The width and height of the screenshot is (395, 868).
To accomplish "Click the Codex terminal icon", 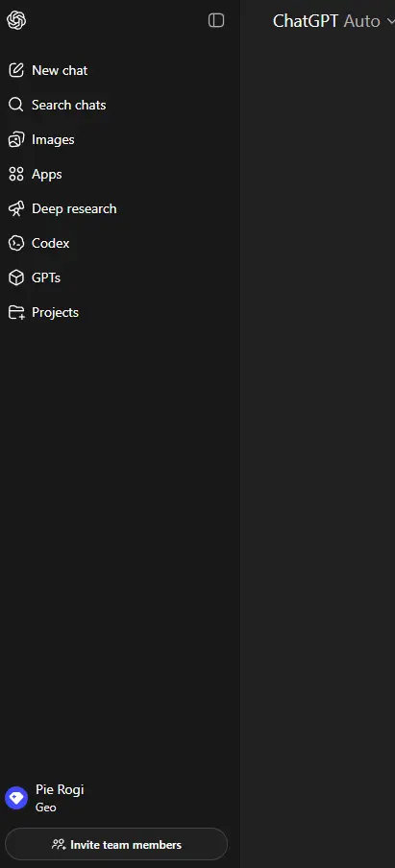I will (x=16, y=243).
